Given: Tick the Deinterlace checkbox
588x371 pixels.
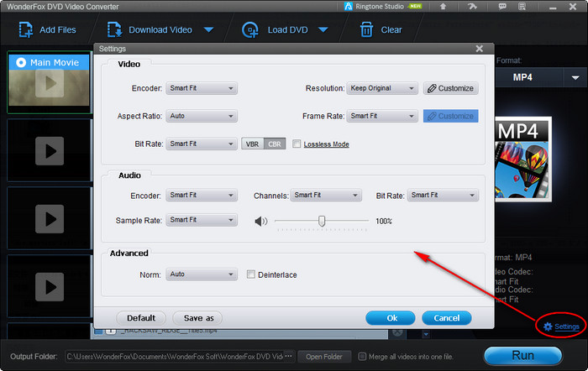Looking at the screenshot, I should point(251,274).
